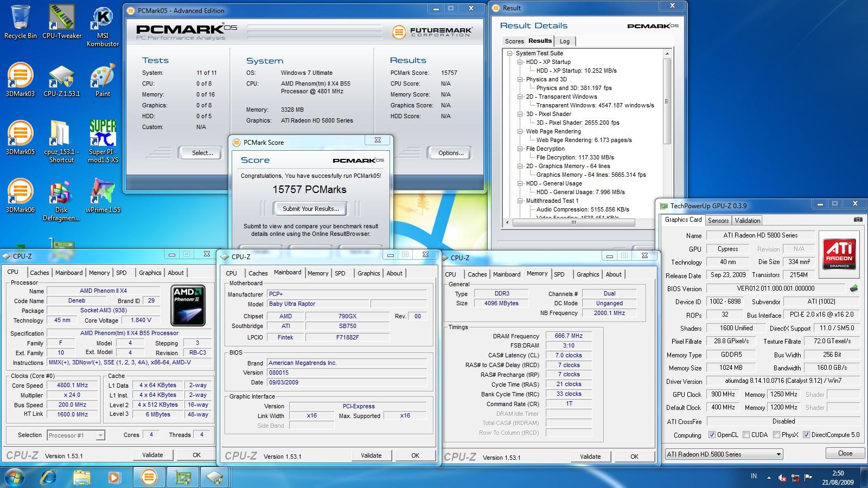Click Submit Your Results button
The height and width of the screenshot is (488, 868).
tap(311, 209)
